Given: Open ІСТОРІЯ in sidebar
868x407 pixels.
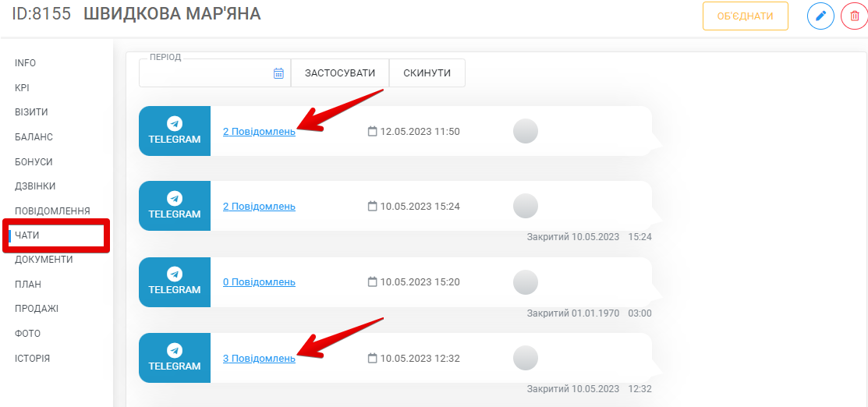Looking at the screenshot, I should click(x=32, y=359).
